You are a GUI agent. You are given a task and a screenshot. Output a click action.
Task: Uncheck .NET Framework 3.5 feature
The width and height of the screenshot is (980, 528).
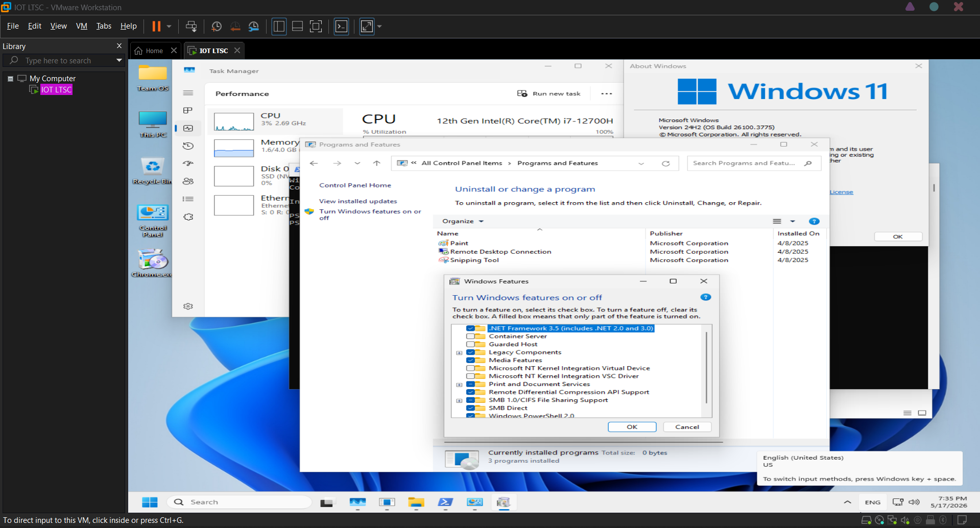tap(470, 328)
